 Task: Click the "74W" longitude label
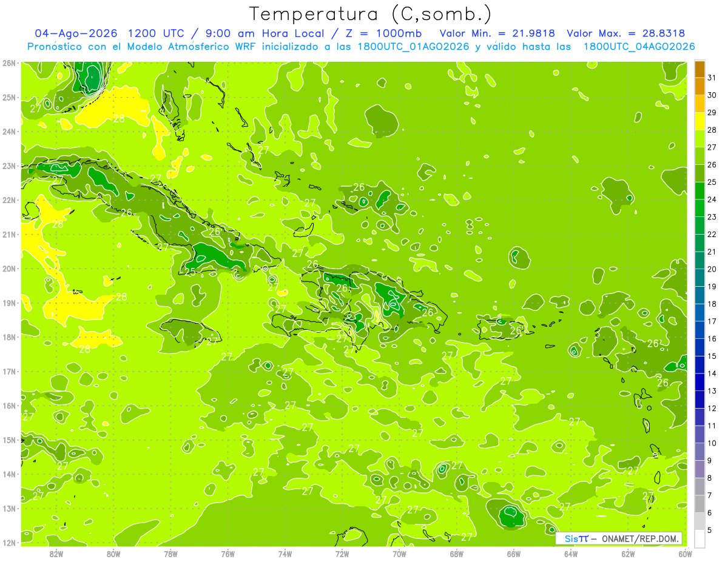(x=285, y=554)
